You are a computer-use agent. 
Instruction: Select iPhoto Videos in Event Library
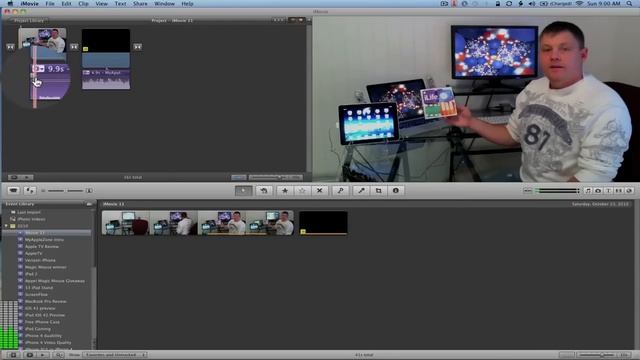pyautogui.click(x=31, y=219)
